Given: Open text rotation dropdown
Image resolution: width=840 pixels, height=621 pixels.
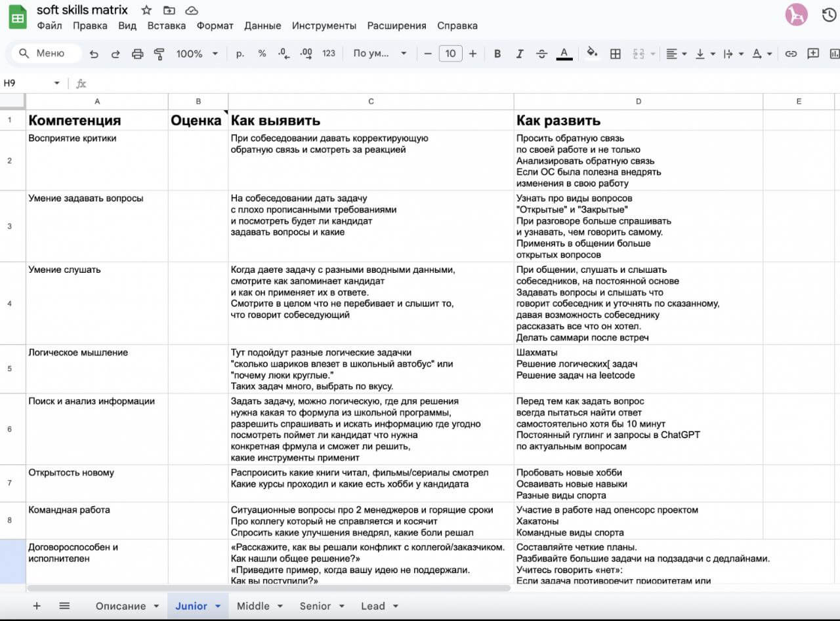Looking at the screenshot, I should click(761, 54).
